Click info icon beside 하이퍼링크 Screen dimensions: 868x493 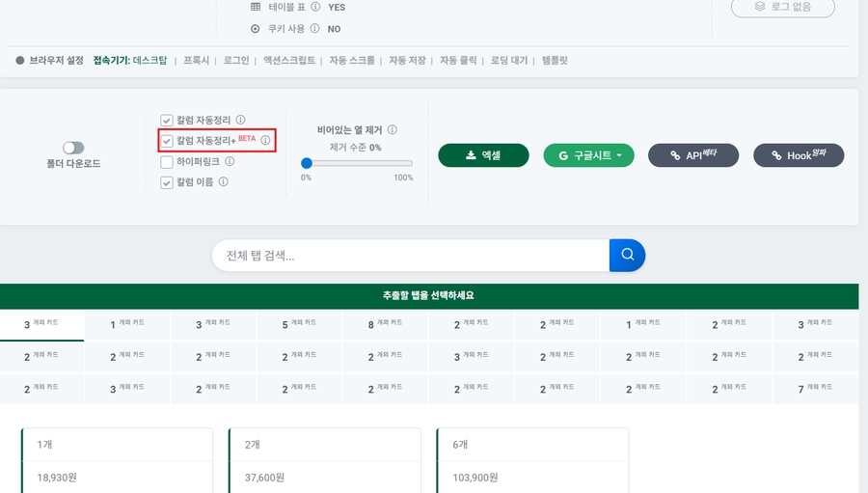(x=230, y=161)
